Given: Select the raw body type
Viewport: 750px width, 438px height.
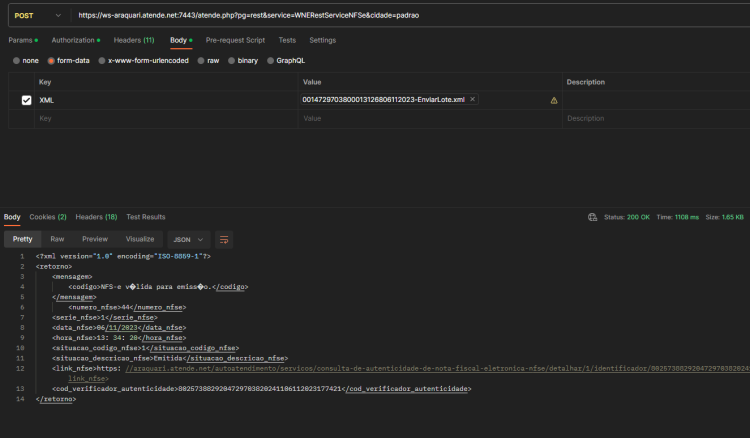Looking at the screenshot, I should pos(208,61).
